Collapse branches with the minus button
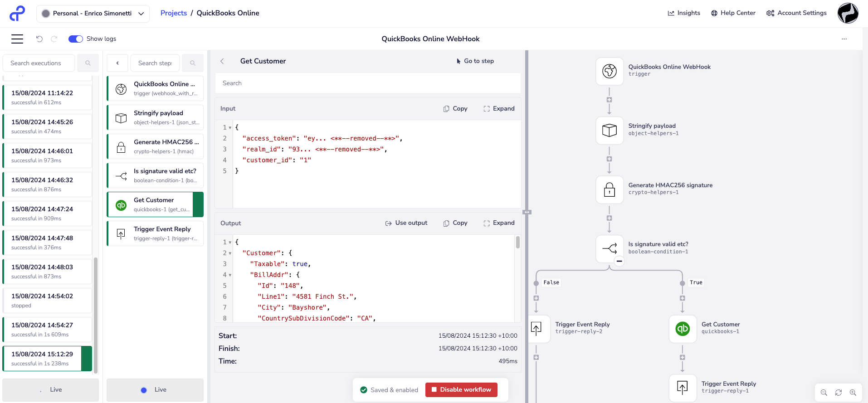 click(x=619, y=261)
